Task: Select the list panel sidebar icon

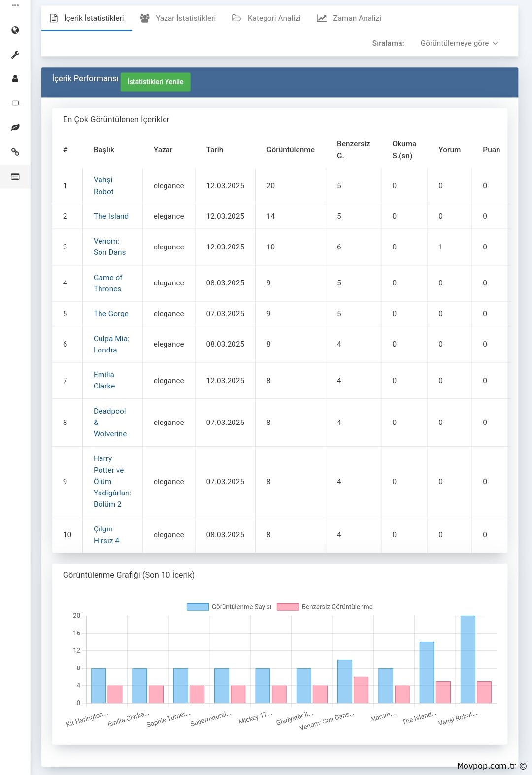Action: (x=15, y=176)
